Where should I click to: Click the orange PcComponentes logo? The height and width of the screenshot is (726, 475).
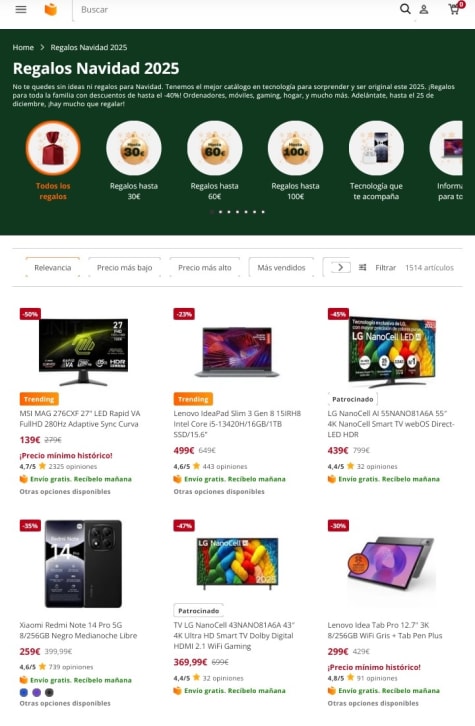51,9
